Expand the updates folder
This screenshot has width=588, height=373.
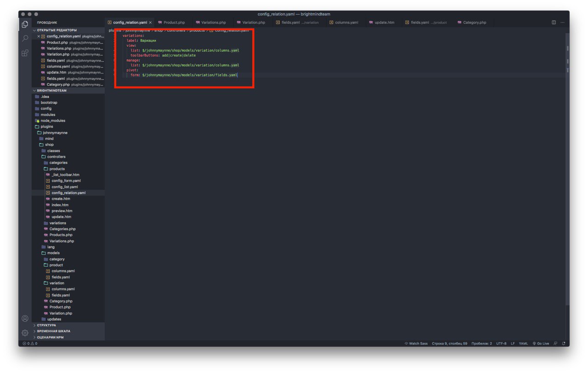(68, 319)
